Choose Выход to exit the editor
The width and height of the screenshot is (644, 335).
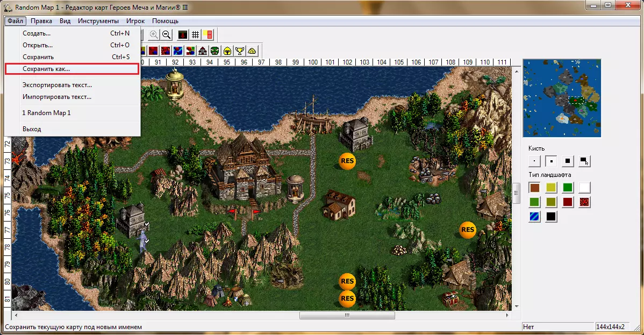(x=72, y=129)
